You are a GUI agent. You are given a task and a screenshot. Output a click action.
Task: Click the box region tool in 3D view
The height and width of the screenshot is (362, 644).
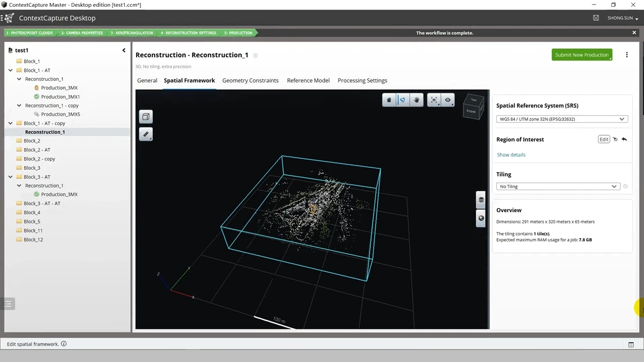pyautogui.click(x=146, y=117)
